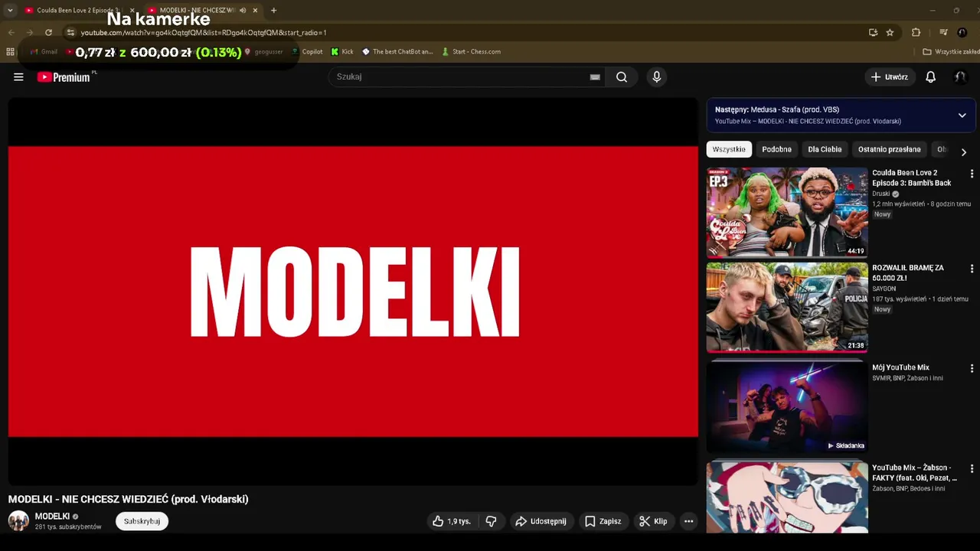Open options for ROZWALIŁ BRAMĘ video

point(972,269)
